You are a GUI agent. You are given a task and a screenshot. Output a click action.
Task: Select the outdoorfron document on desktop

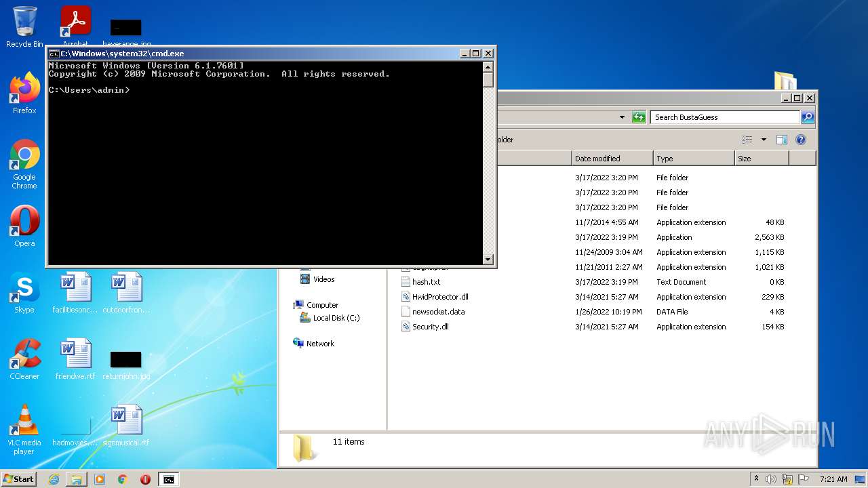126,293
